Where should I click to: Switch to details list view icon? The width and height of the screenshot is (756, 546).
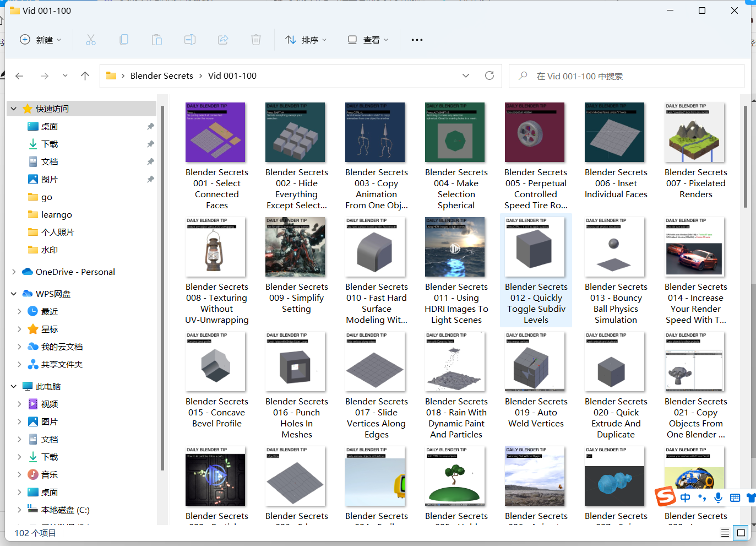point(725,533)
